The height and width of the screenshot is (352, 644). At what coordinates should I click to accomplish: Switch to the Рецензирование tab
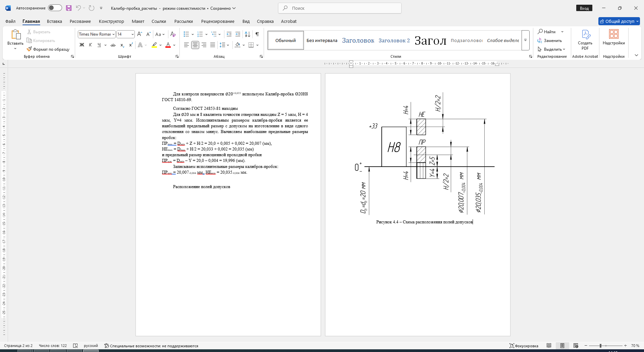click(218, 21)
